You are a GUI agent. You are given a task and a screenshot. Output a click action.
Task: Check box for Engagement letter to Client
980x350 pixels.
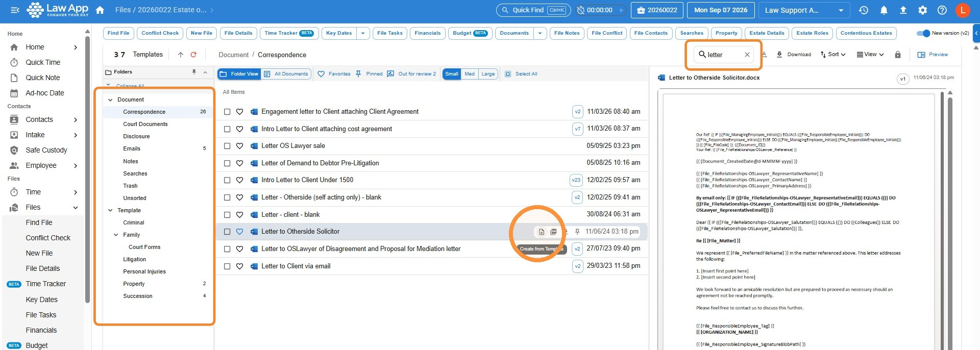coord(227,112)
